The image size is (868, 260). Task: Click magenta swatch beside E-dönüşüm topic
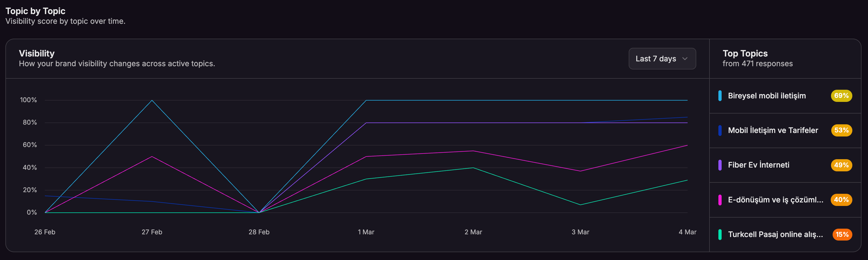tap(720, 200)
